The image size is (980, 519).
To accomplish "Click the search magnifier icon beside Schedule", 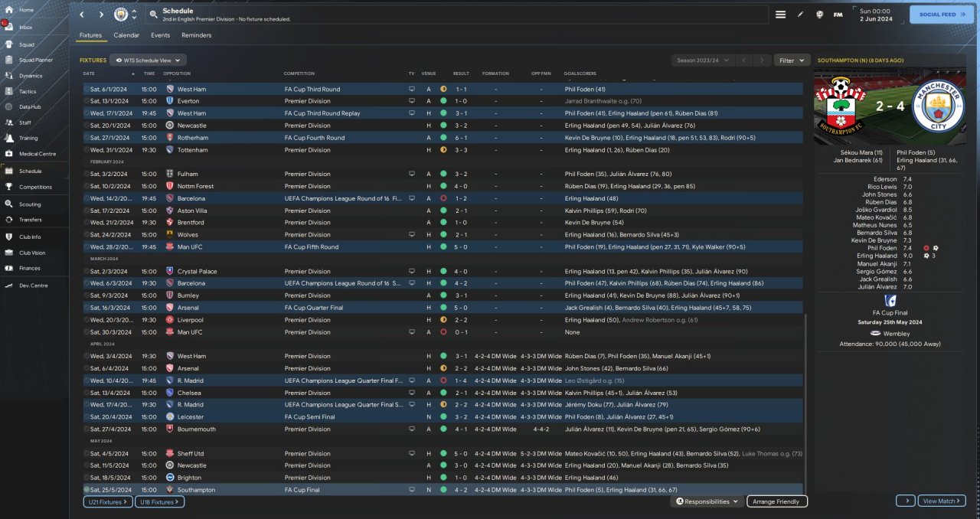I will coord(153,15).
